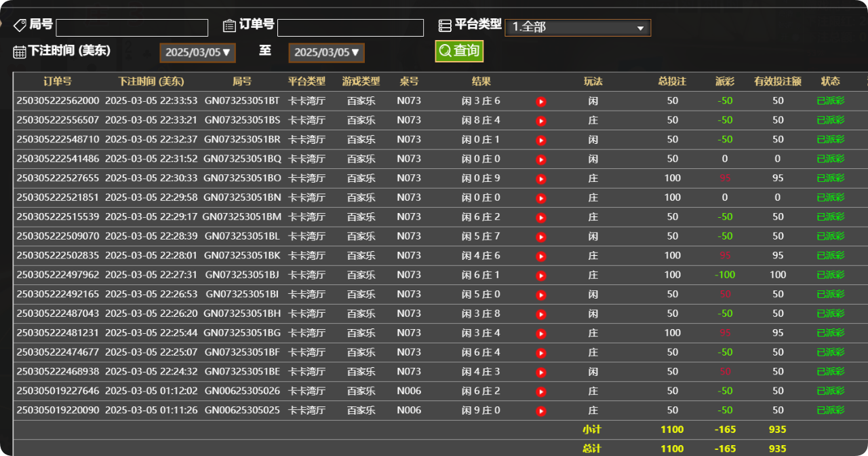Open the 平台类型 dropdown showing 1.全部
The height and width of the screenshot is (456, 868).
pyautogui.click(x=578, y=28)
